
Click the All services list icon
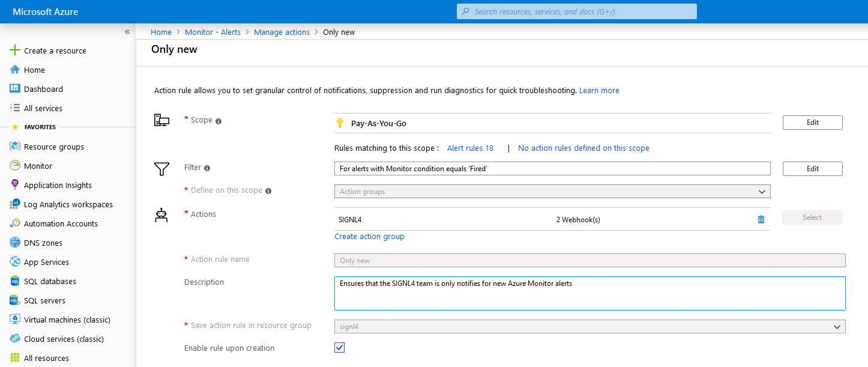pyautogui.click(x=15, y=108)
